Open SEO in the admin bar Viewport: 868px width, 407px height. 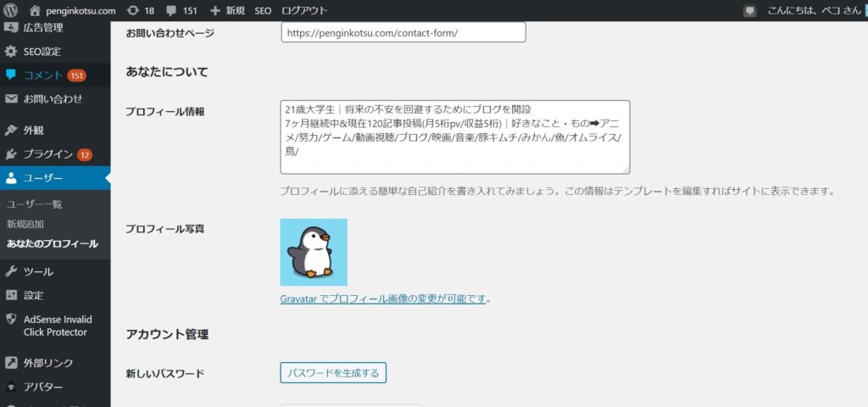(263, 10)
